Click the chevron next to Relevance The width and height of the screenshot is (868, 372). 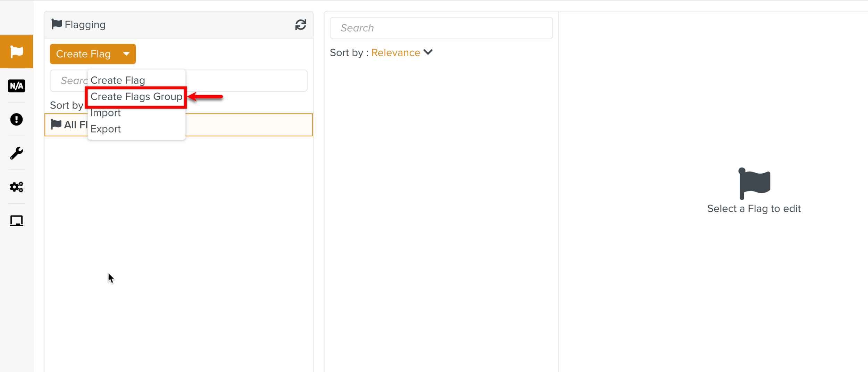428,52
